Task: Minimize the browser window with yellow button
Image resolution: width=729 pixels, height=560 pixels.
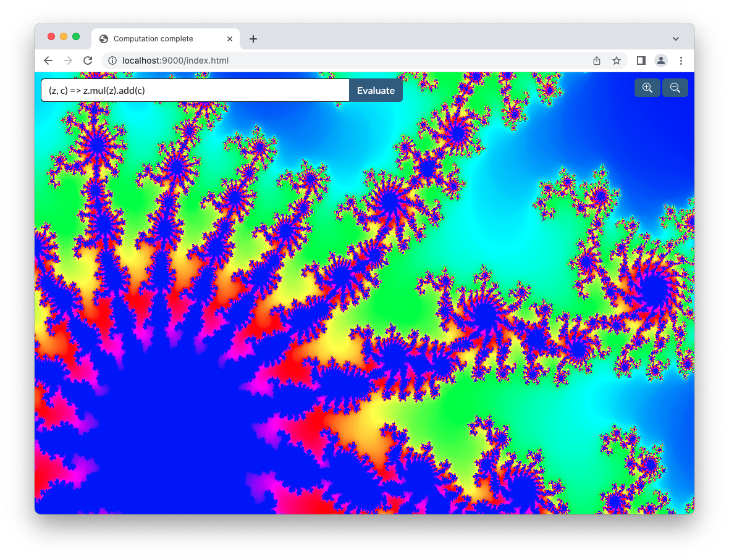Action: click(x=64, y=36)
